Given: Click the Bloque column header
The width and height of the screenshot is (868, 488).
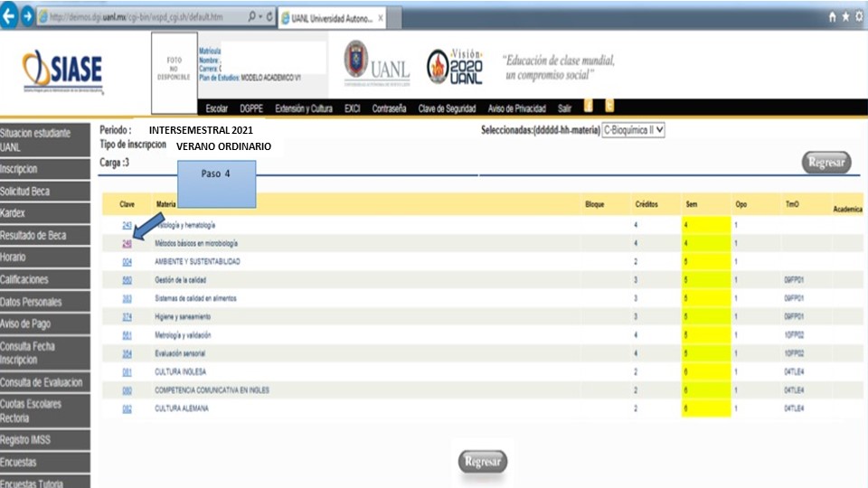Looking at the screenshot, I should [x=595, y=204].
